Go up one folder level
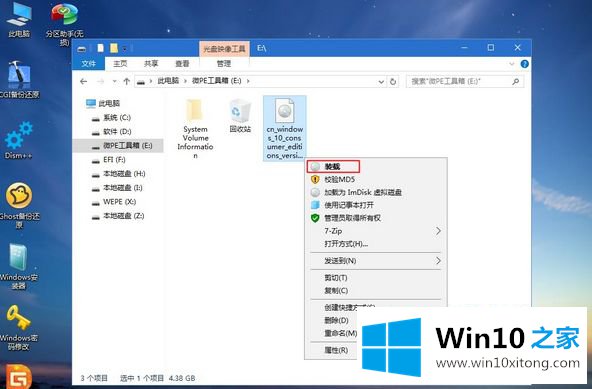The width and height of the screenshot is (592, 389). [126, 81]
